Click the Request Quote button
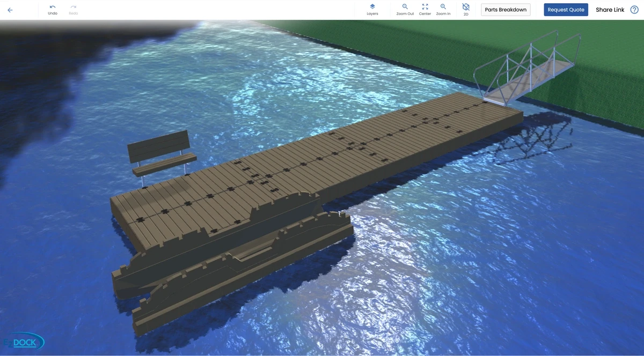 coord(566,10)
